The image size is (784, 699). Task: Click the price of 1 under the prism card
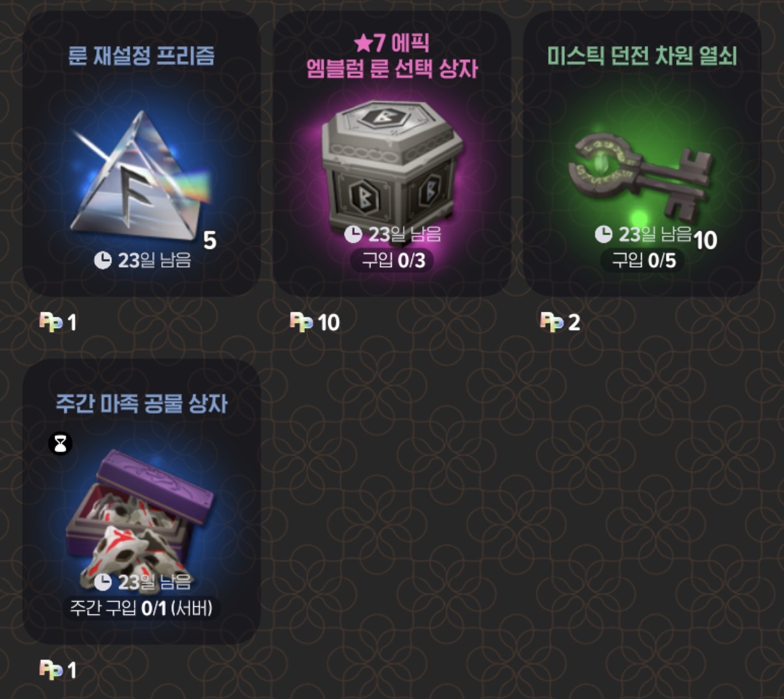pos(72,322)
